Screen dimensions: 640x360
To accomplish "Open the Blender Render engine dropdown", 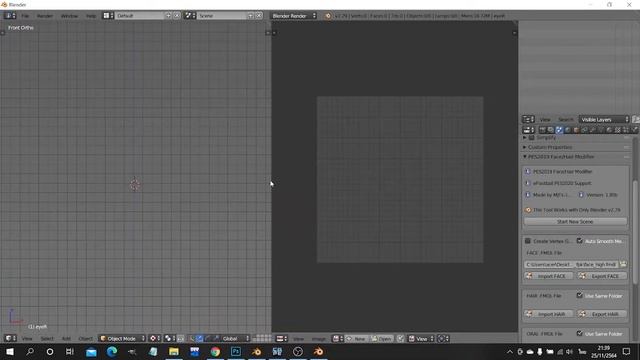I will pos(293,16).
